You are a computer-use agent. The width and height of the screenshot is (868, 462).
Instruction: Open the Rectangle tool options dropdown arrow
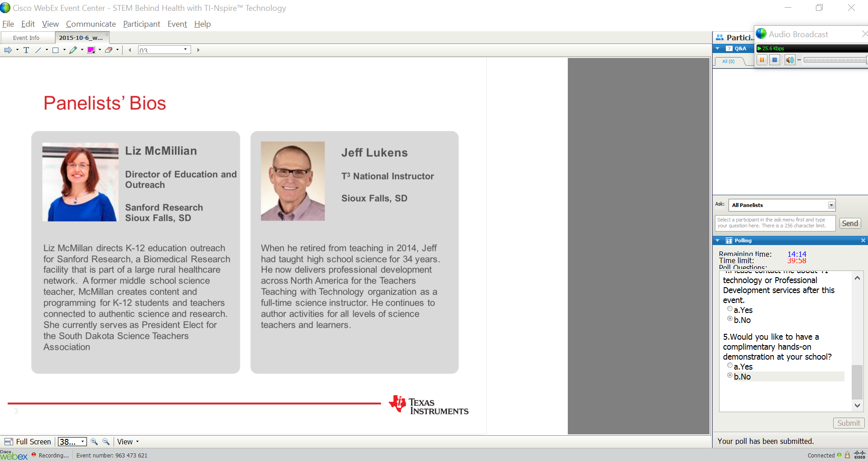[x=64, y=50]
